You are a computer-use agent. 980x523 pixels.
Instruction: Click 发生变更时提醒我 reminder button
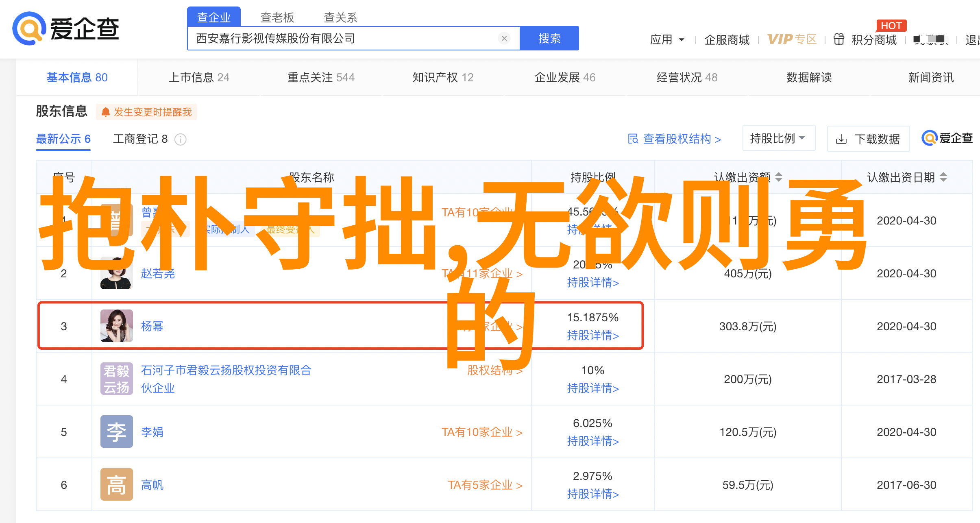(146, 112)
